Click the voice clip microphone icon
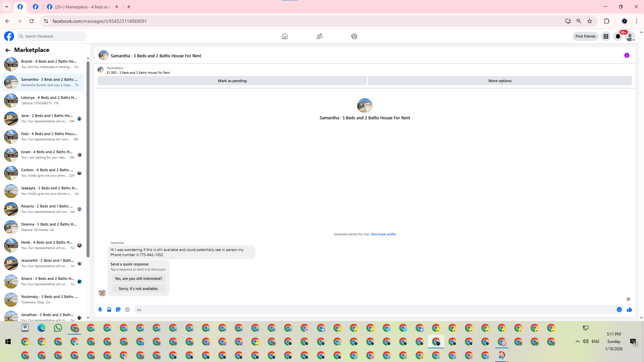This screenshot has height=362, width=644. point(100,310)
